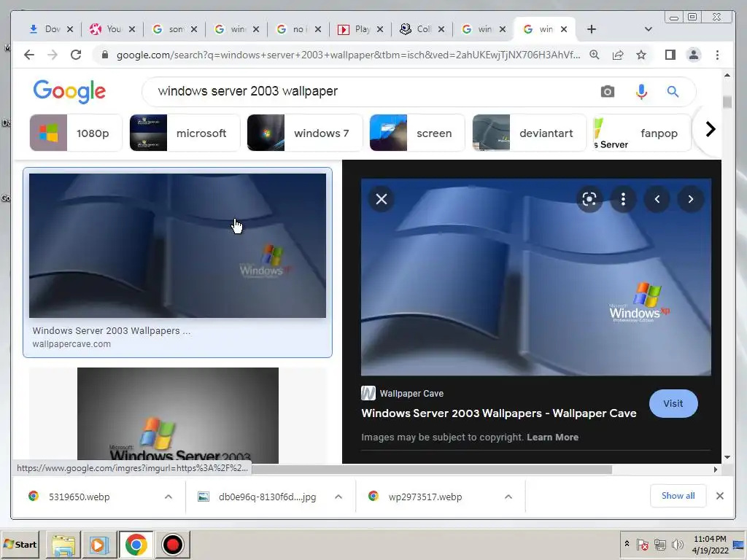The height and width of the screenshot is (560, 747).
Task: Open the Learn More copyright link
Action: pyautogui.click(x=553, y=437)
